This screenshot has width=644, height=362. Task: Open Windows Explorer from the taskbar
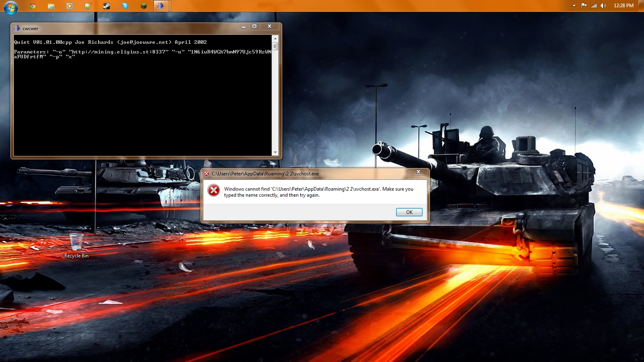tap(51, 6)
